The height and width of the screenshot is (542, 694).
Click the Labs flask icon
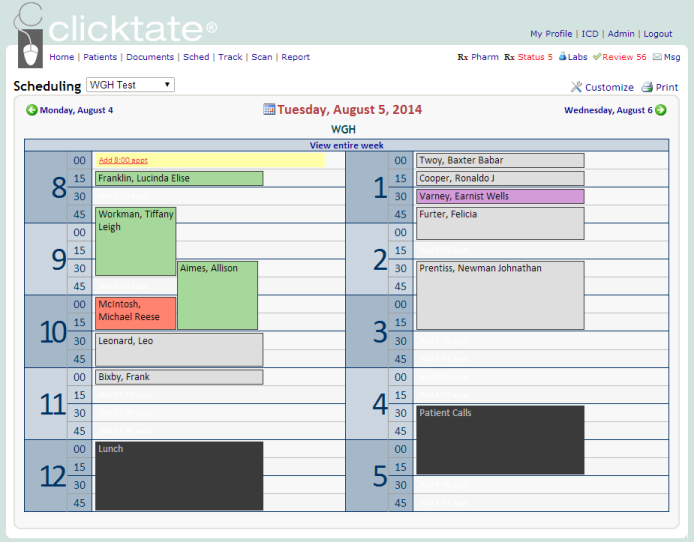[563, 57]
